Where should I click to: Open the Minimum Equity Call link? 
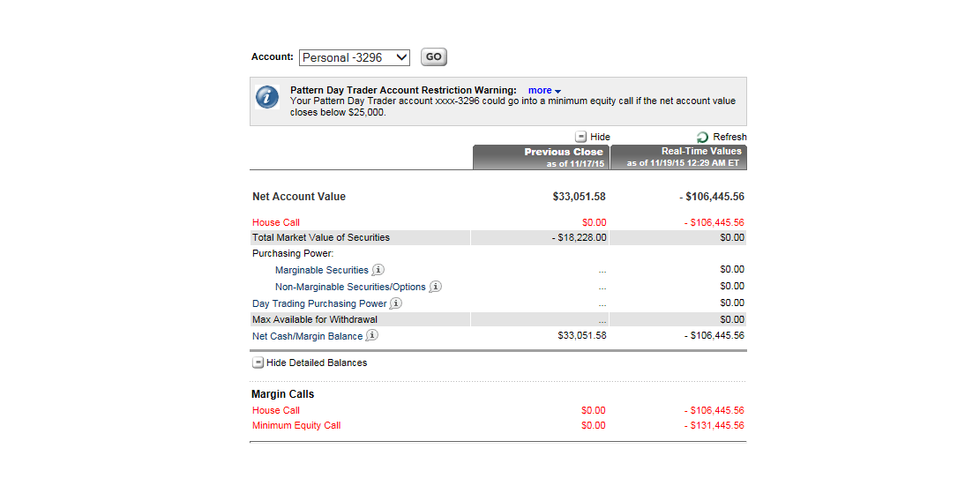[x=296, y=425]
